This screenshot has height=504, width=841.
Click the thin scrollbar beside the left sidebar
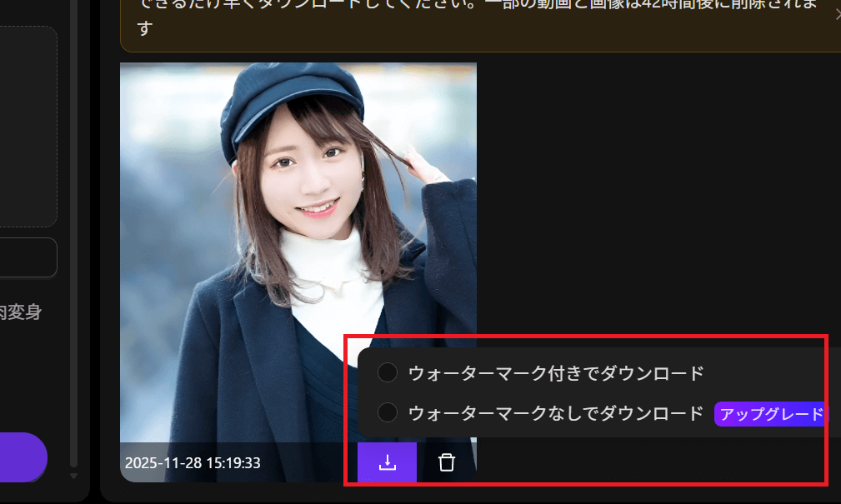[x=74, y=250]
